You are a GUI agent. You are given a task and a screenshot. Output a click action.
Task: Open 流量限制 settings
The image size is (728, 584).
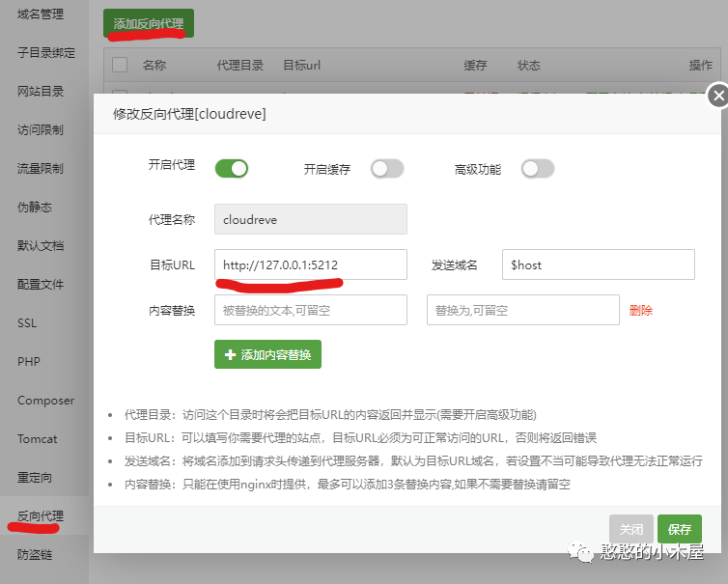(x=41, y=169)
